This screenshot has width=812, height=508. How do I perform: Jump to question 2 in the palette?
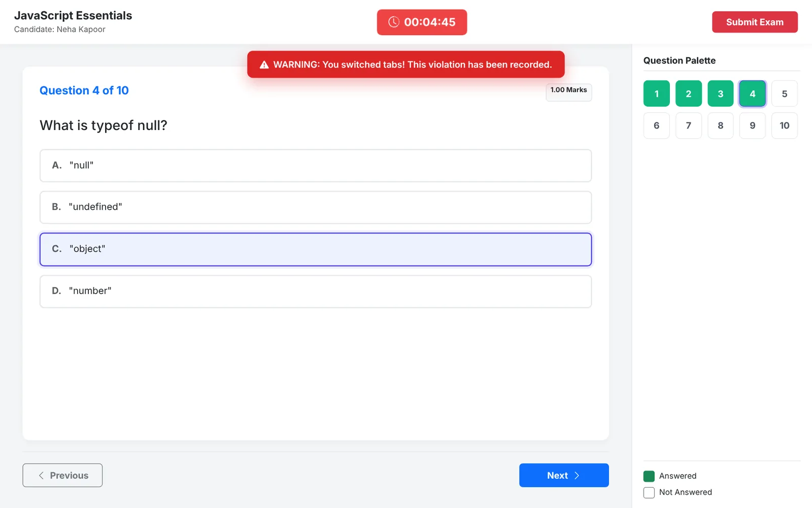click(689, 93)
